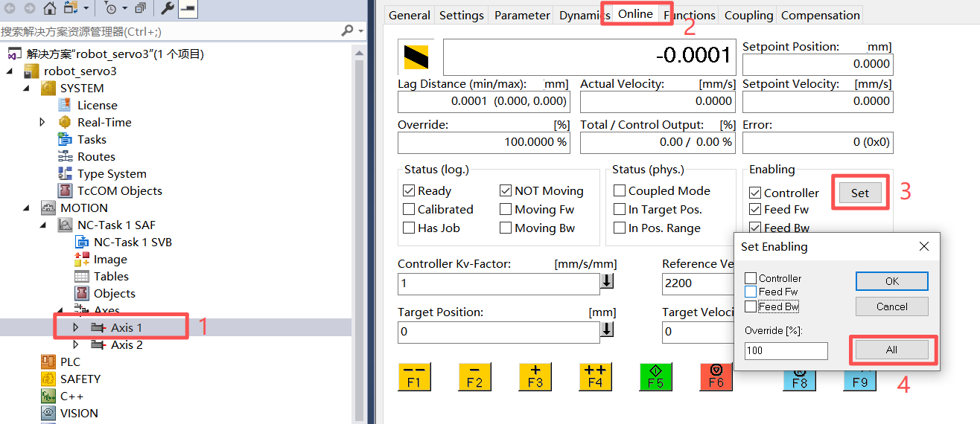Screen dimensions: 980x424
Task: Collapse the robot_servo3 project node
Action: 10,71
